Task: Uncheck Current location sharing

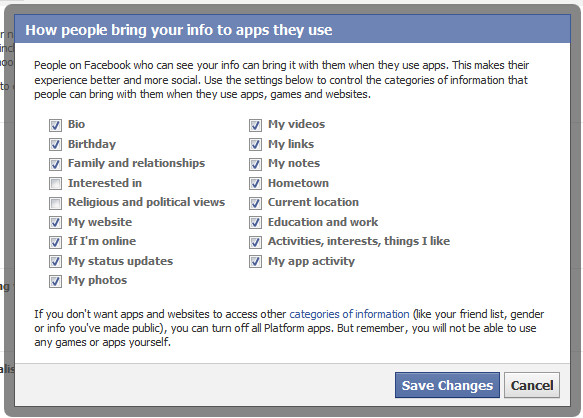Action: tap(255, 203)
